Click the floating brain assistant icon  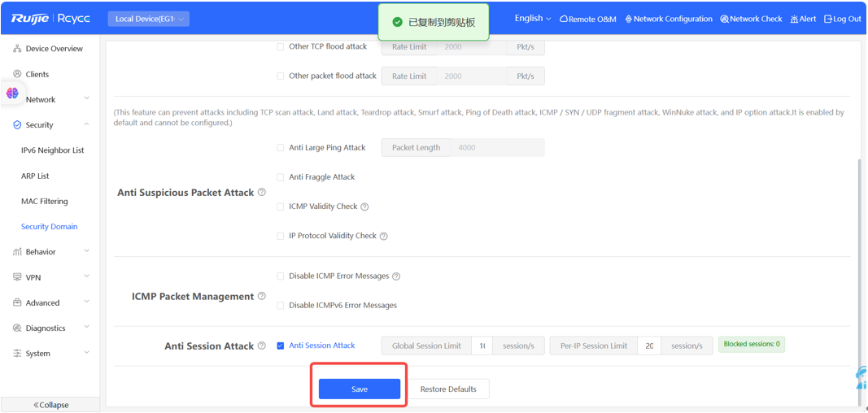pyautogui.click(x=12, y=93)
